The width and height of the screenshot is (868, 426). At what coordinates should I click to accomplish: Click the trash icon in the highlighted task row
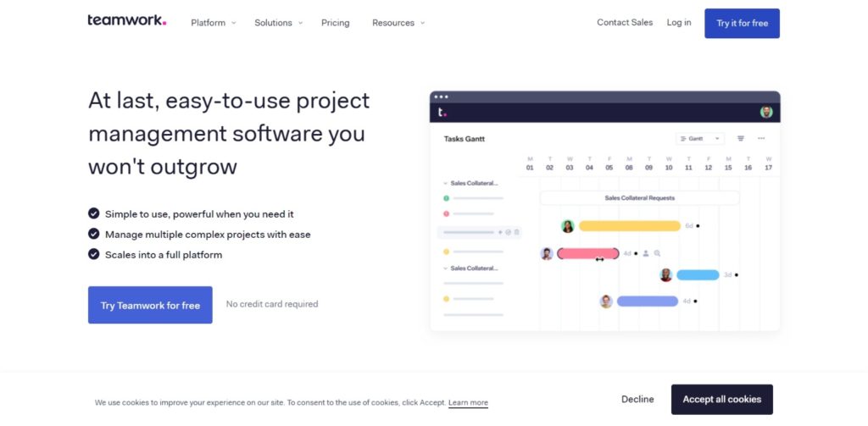point(516,232)
